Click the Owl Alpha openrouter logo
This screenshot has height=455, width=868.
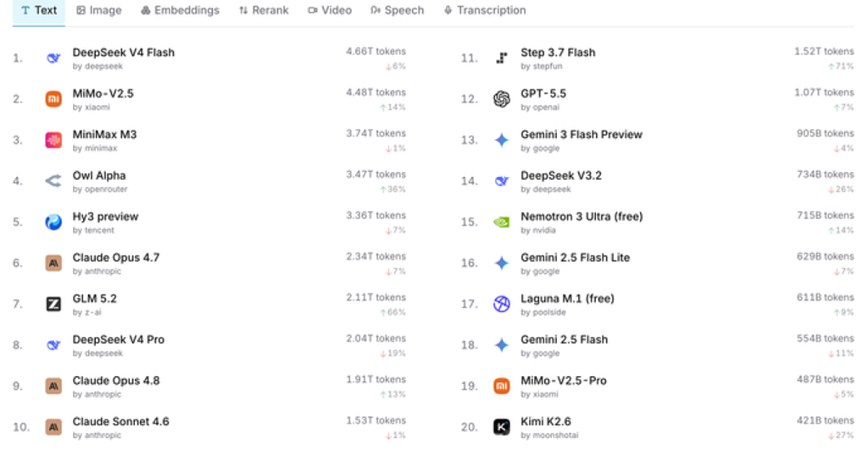(x=53, y=181)
